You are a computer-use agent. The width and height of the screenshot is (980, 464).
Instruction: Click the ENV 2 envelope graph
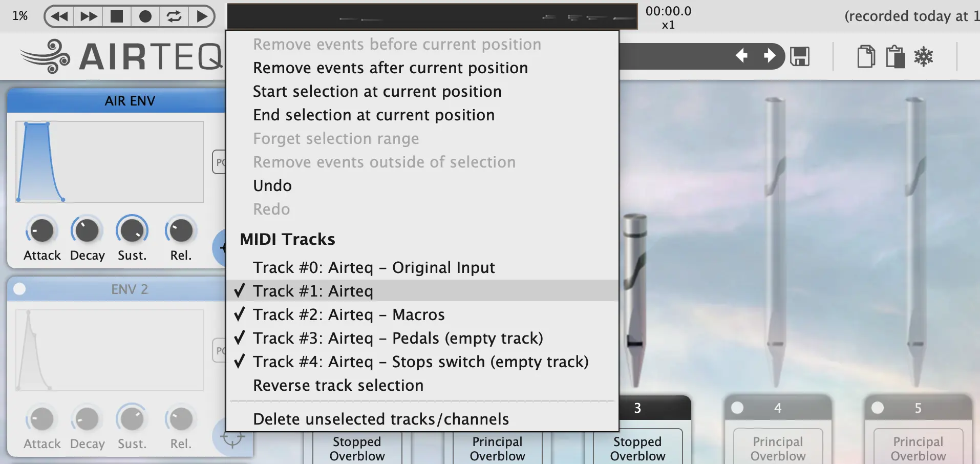tap(110, 350)
